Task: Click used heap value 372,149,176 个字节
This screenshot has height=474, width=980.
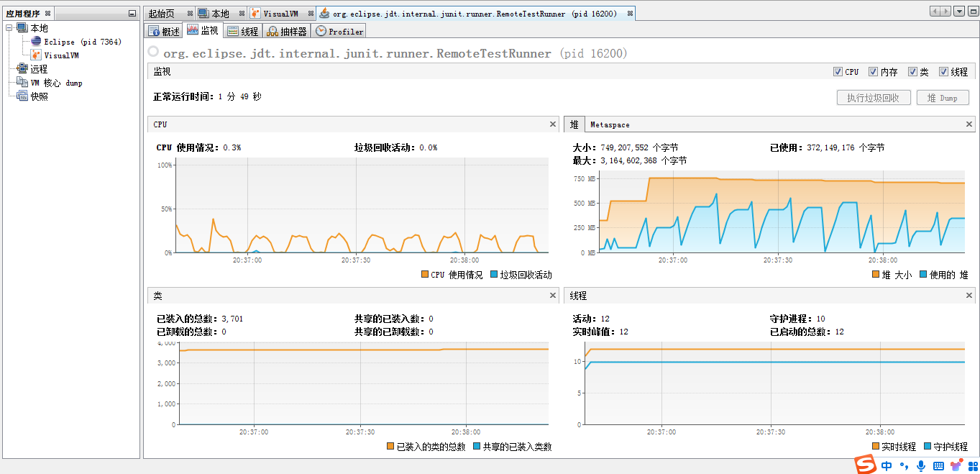Action: (846, 147)
